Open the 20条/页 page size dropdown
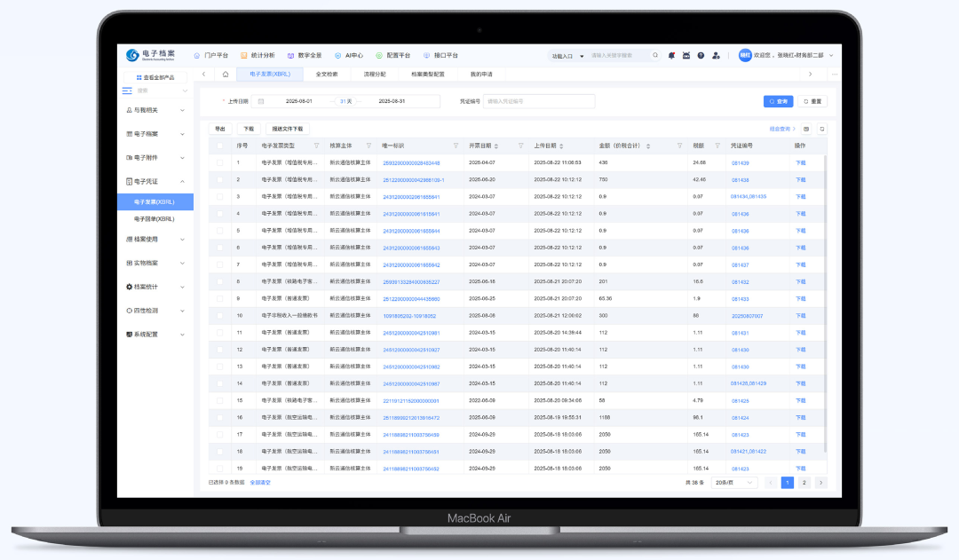Image resolution: width=959 pixels, height=560 pixels. [x=735, y=483]
